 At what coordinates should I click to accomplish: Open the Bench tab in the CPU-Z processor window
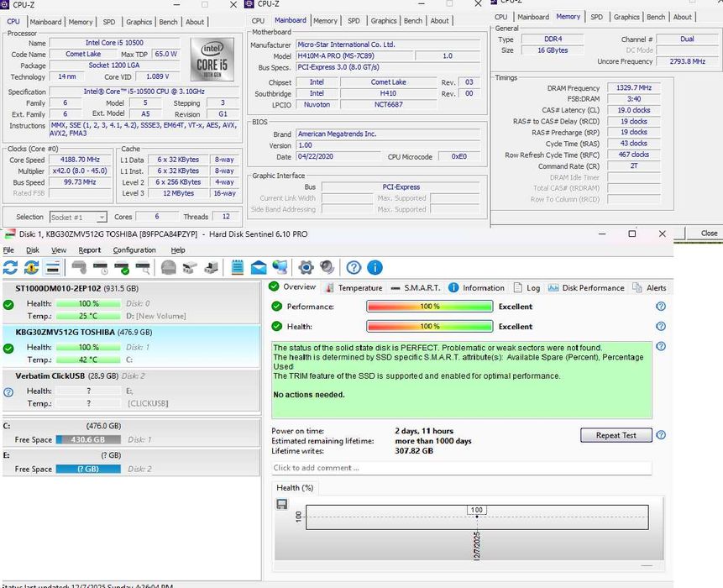click(168, 22)
